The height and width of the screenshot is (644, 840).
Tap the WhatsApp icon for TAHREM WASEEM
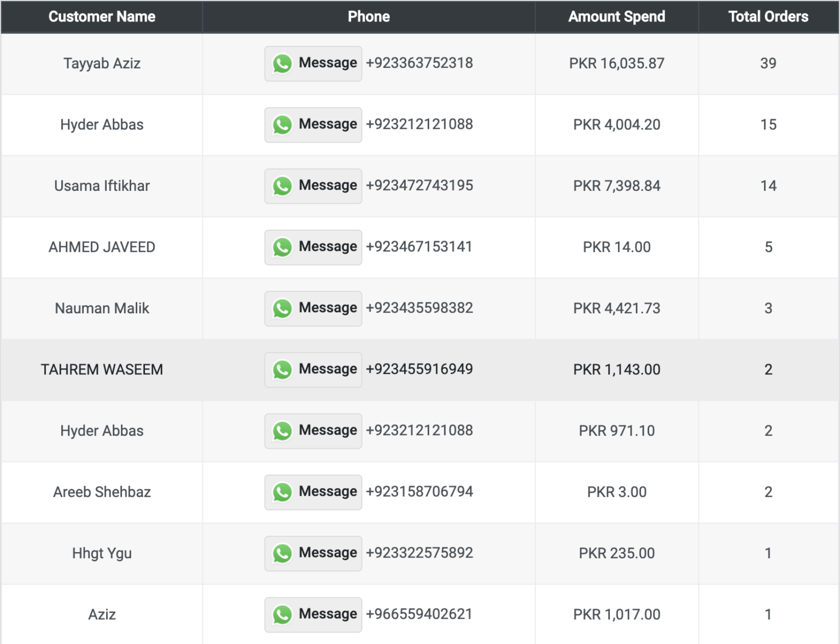(x=282, y=370)
